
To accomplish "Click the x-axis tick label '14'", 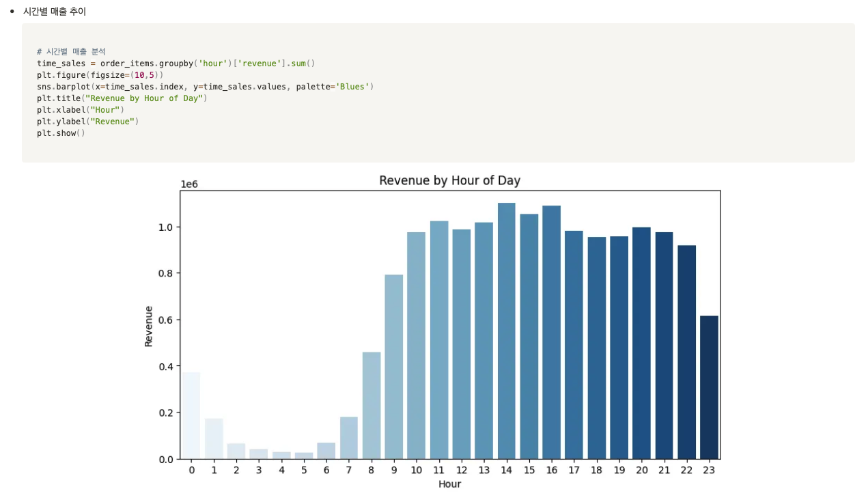I will pos(507,471).
